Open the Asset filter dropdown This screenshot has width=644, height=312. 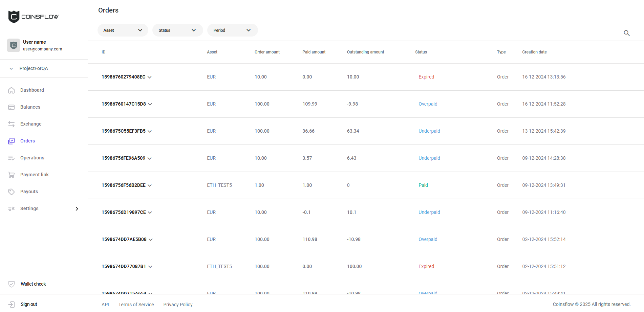pyautogui.click(x=123, y=30)
